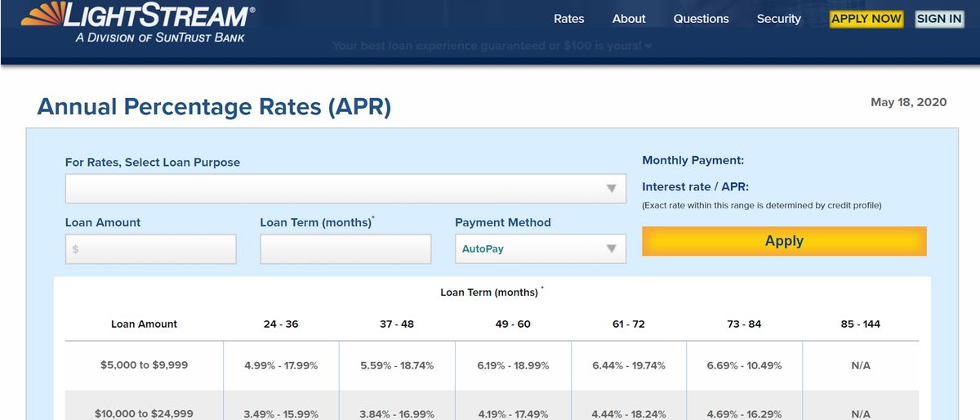
Task: Click the 6.44% - 19.74% rate cell
Action: coord(629,365)
